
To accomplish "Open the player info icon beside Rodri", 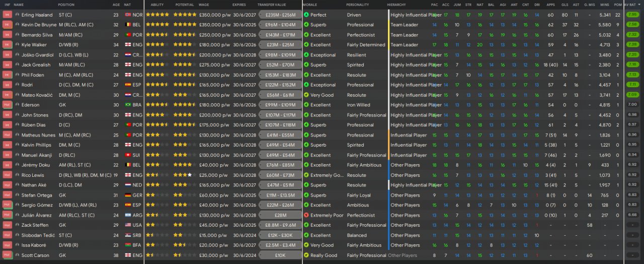I will pyautogui.click(x=18, y=85).
